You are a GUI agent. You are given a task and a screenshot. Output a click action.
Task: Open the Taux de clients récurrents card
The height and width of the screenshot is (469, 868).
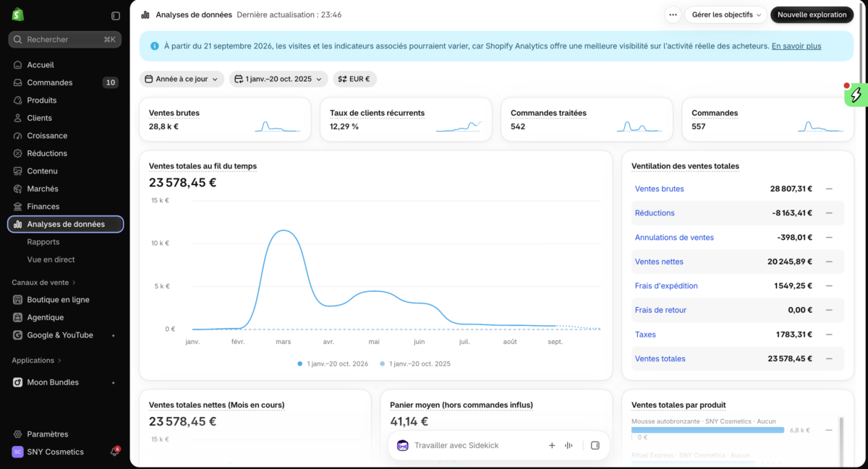click(x=406, y=119)
